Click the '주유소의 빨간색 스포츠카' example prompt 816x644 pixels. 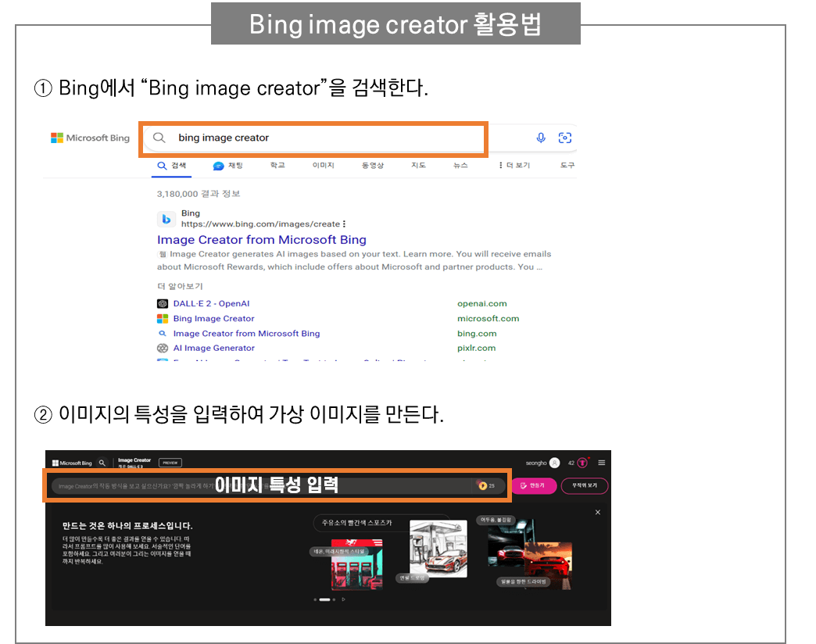[357, 523]
